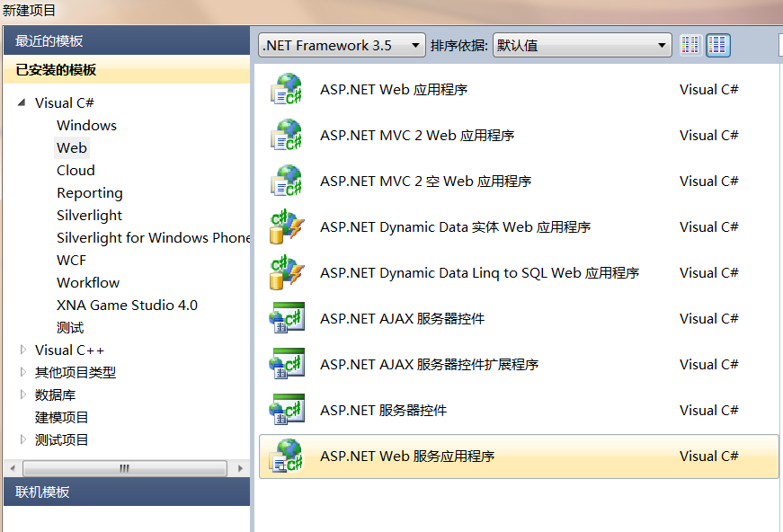Switch to small icons view
Image resolution: width=783 pixels, height=532 pixels.
tap(690, 46)
